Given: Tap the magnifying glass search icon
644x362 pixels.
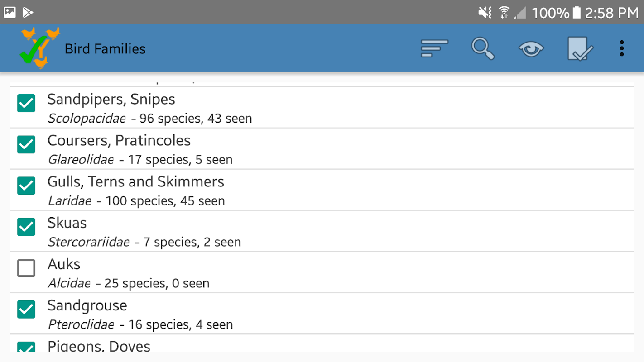Looking at the screenshot, I should tap(483, 48).
